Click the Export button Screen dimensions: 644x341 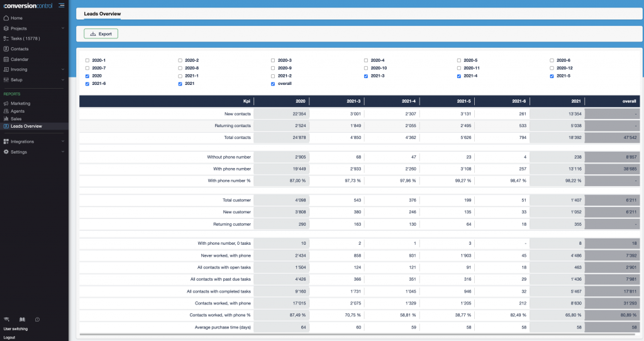click(101, 34)
